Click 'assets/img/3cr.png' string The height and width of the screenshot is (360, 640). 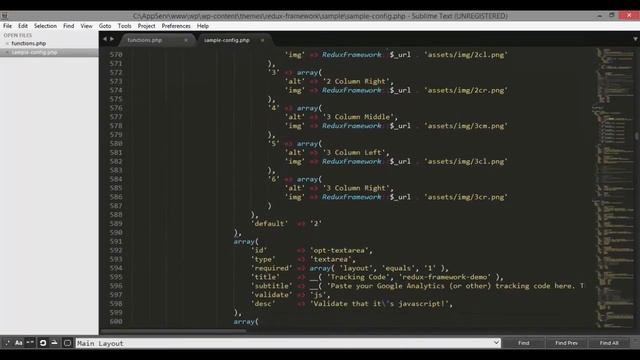(x=466, y=197)
